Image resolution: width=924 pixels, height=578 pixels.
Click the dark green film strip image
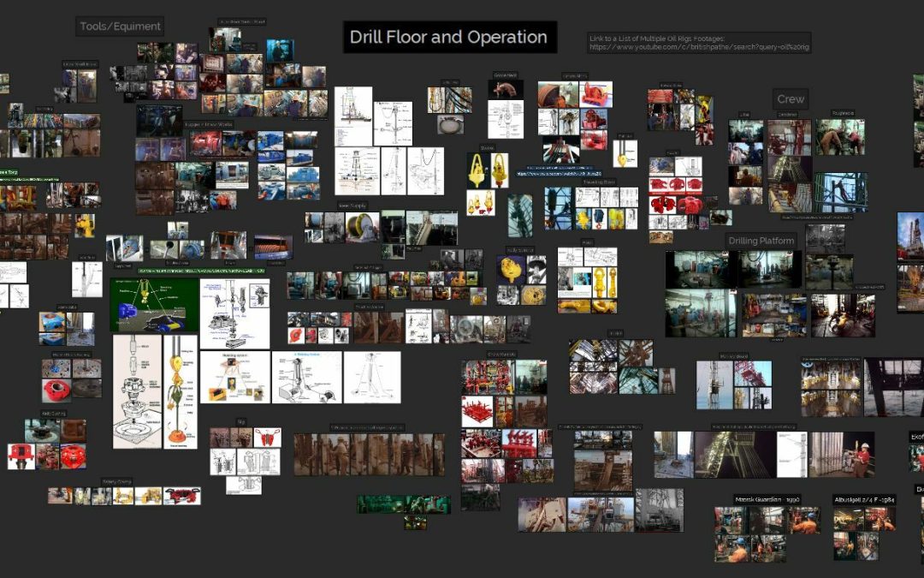click(x=403, y=504)
